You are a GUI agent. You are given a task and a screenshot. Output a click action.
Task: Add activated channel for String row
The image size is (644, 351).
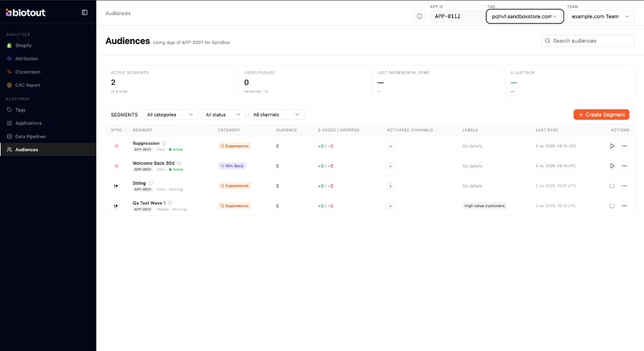click(x=390, y=186)
